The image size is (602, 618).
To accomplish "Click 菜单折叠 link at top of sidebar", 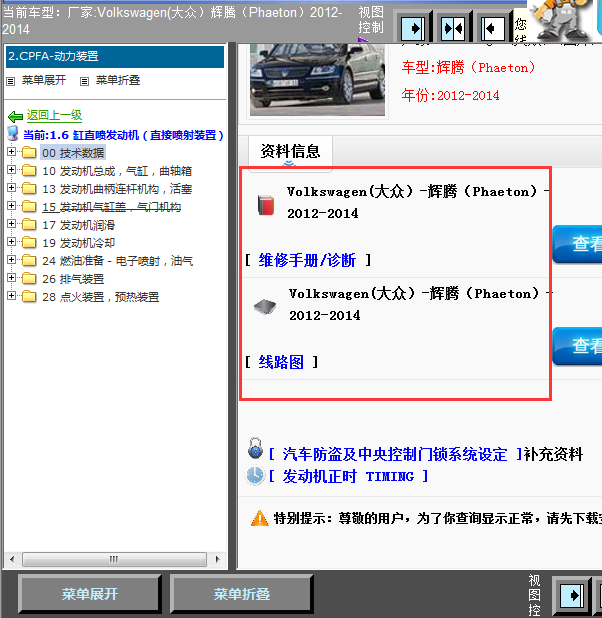I will click(x=118, y=80).
